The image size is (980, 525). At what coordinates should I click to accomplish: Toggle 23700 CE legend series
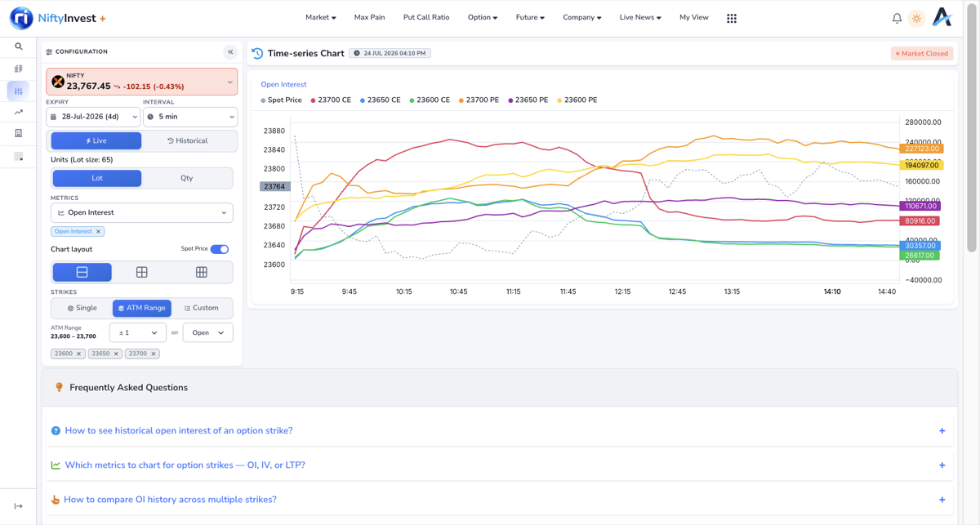tap(331, 100)
